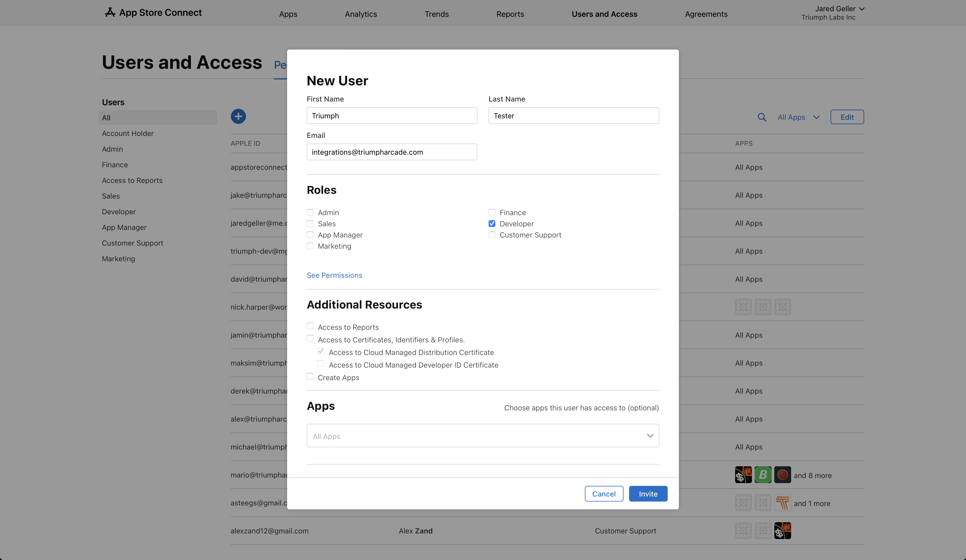
Task: Check the Admin role checkbox
Action: [x=310, y=212]
